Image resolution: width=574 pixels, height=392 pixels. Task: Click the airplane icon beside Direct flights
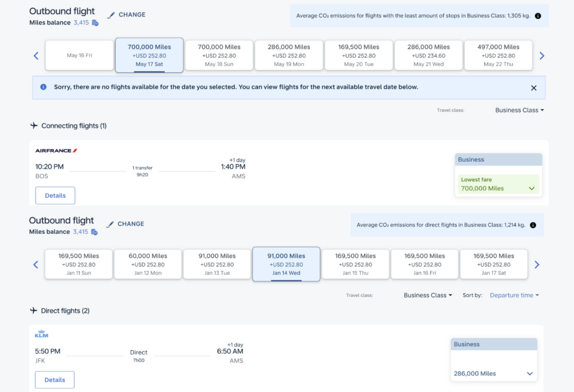[34, 310]
